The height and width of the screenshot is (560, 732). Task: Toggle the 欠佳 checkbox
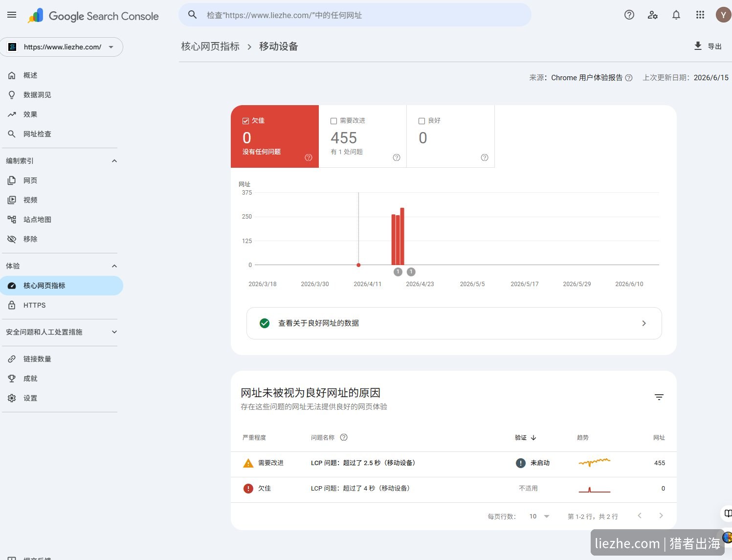(246, 121)
